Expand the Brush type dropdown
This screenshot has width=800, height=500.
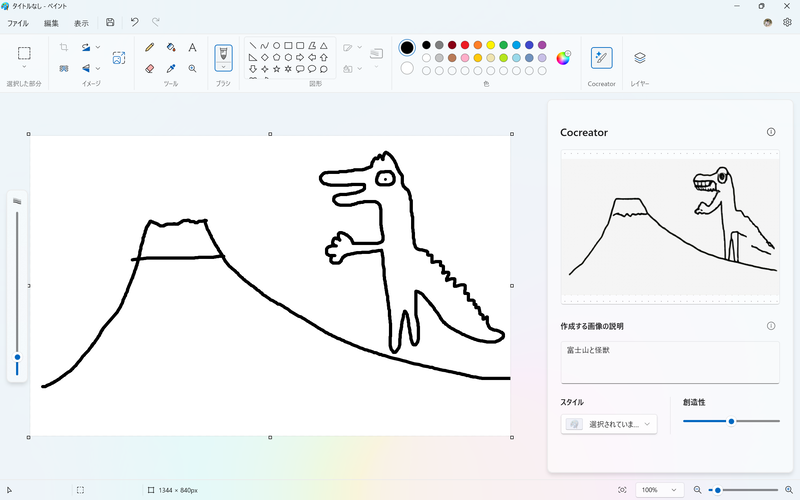[x=223, y=67]
